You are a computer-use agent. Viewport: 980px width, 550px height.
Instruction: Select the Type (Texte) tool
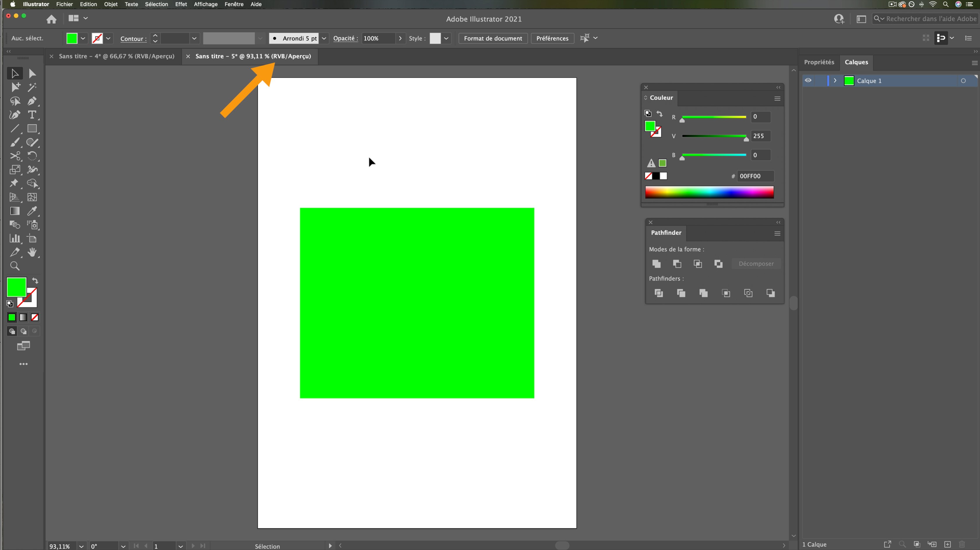[32, 115]
